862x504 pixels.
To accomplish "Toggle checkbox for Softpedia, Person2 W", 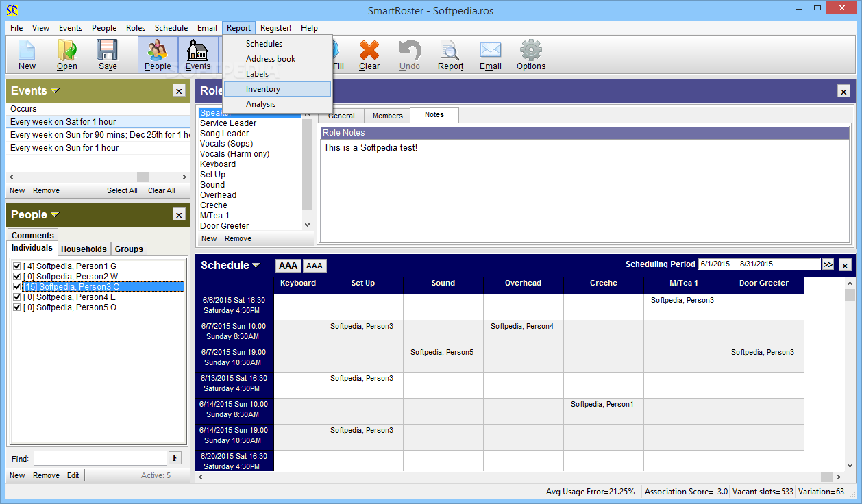I will point(17,276).
